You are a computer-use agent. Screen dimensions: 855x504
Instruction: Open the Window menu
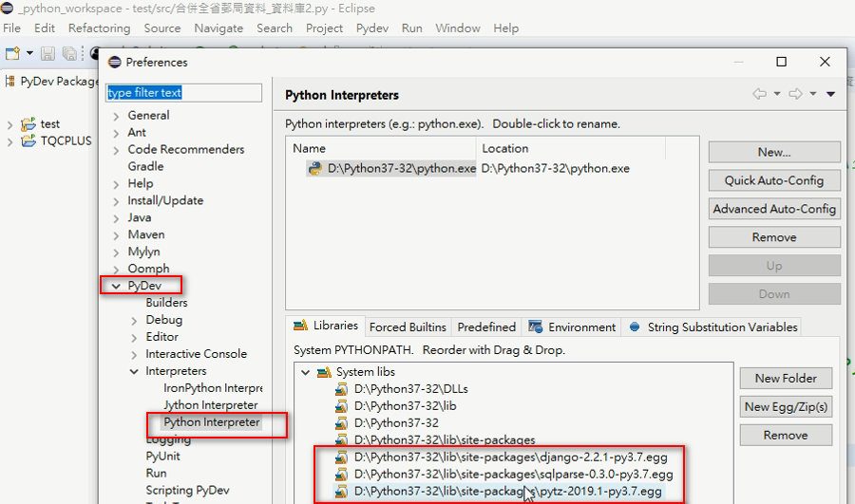pos(458,28)
